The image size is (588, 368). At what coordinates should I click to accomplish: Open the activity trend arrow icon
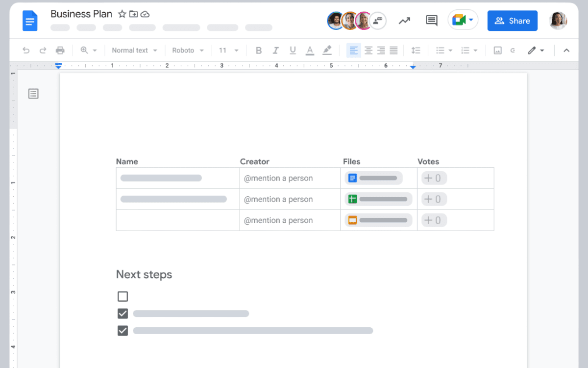coord(404,21)
